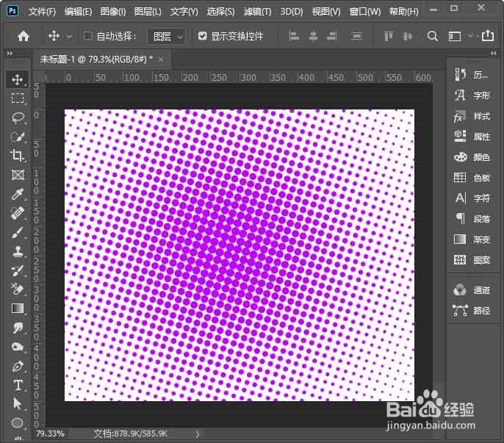The width and height of the screenshot is (504, 443).
Task: Select the Eyedropper tool
Action: click(x=18, y=194)
